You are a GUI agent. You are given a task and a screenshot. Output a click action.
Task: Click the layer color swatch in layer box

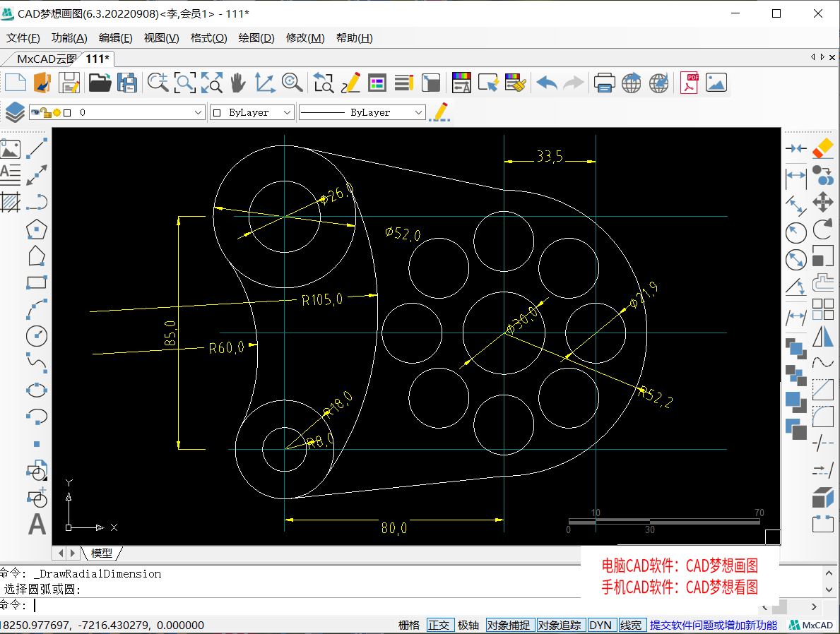(67, 112)
